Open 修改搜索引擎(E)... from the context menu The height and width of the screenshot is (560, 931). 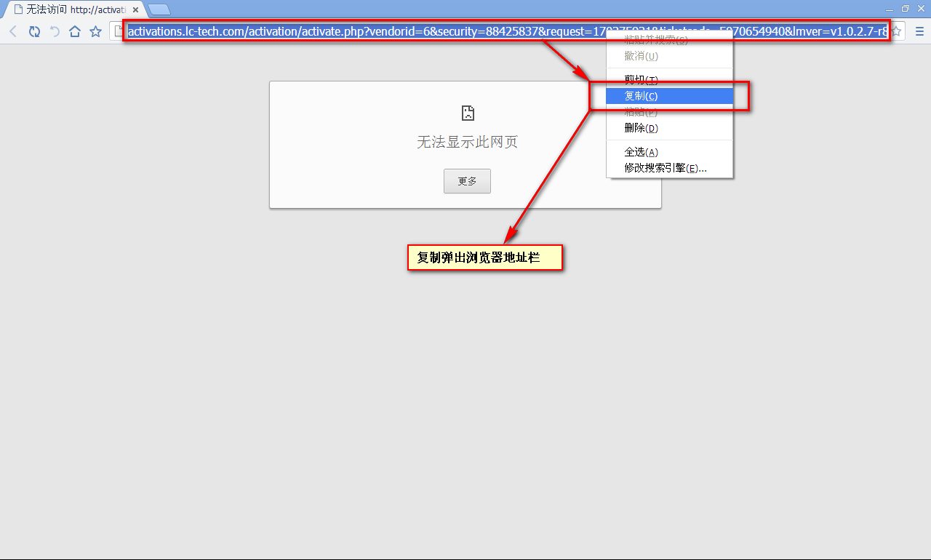tap(669, 168)
